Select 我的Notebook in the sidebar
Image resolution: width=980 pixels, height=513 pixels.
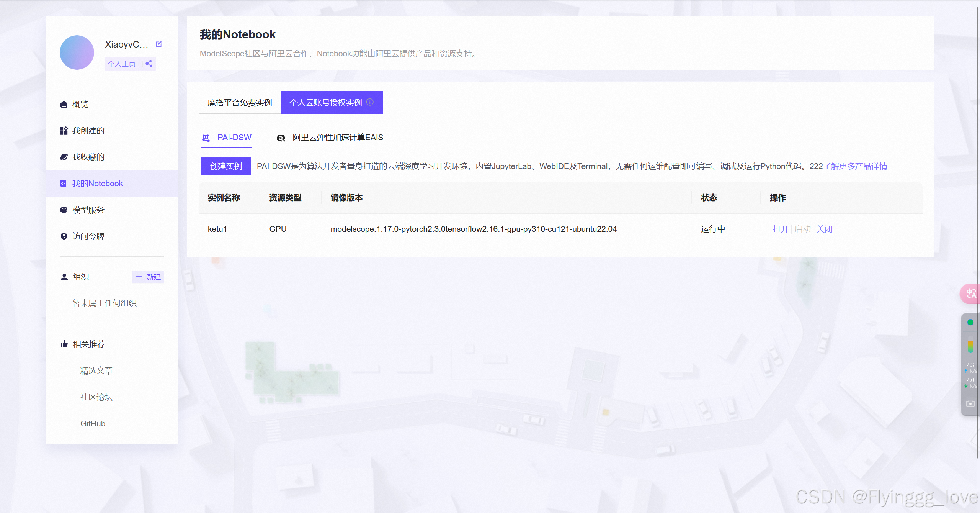click(x=112, y=184)
